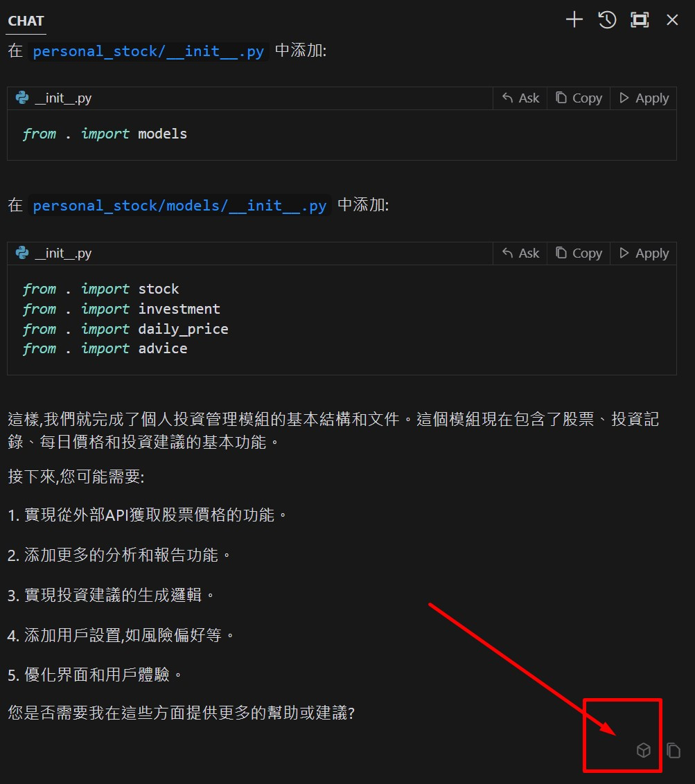Select the CHAT tab
This screenshot has width=695, height=784.
coord(26,21)
